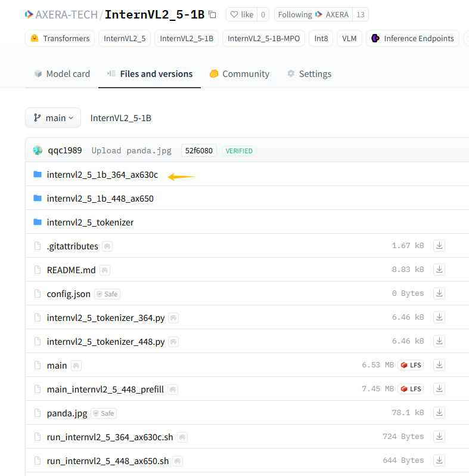Open main_internvl2_5_448_prefill file

pyautogui.click(x=105, y=390)
